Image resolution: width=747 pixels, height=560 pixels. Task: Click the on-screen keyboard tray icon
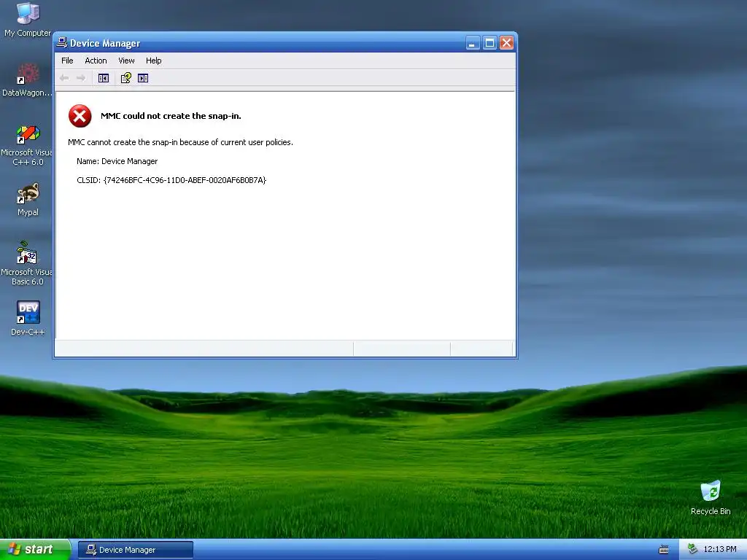click(664, 550)
